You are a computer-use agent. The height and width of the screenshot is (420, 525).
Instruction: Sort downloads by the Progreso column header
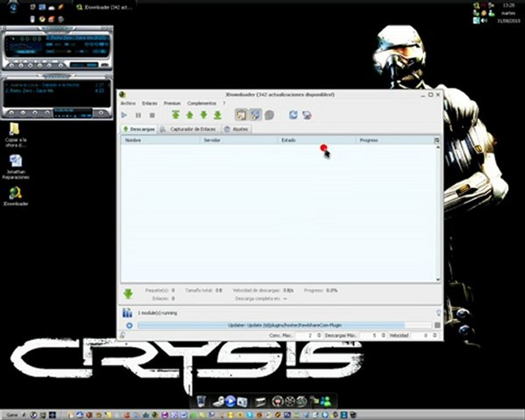(394, 140)
